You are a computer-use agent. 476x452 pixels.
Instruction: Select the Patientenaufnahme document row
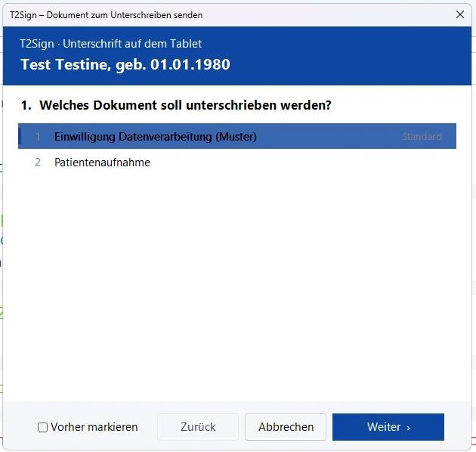pyautogui.click(x=237, y=163)
